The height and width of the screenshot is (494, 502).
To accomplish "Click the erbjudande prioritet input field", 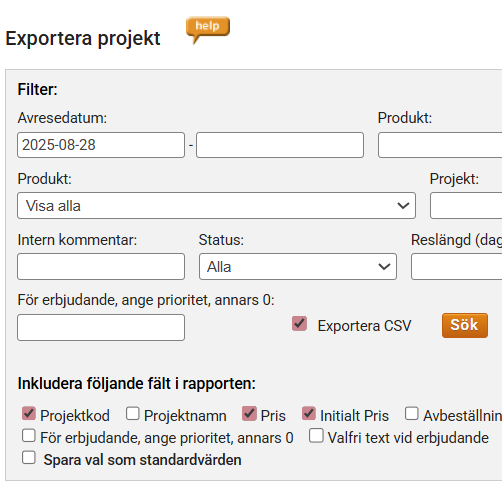I will [101, 327].
